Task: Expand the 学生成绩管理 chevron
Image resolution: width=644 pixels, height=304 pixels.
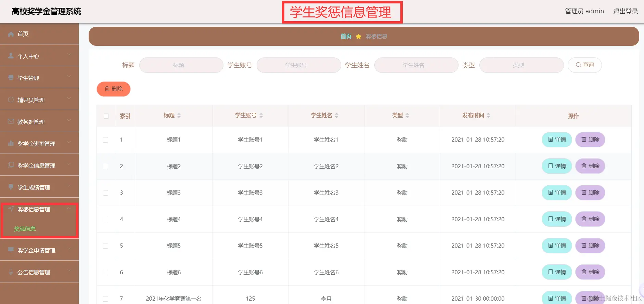Action: click(x=69, y=186)
